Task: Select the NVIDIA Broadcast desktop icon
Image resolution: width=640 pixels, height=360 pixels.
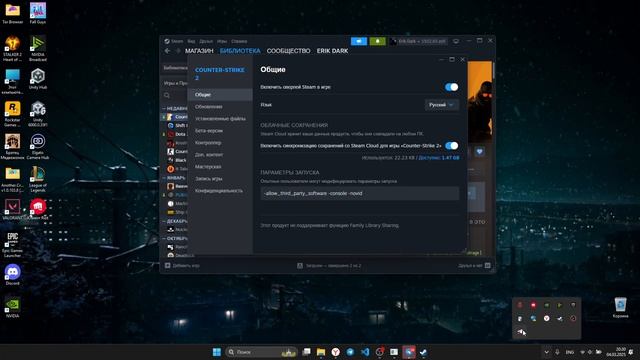Action: point(38,48)
